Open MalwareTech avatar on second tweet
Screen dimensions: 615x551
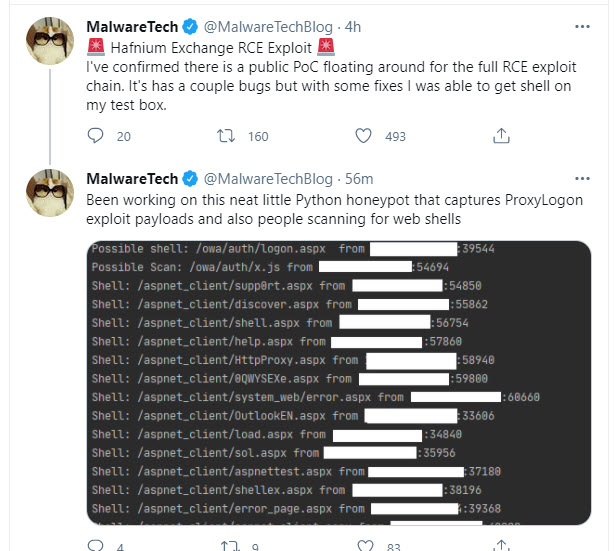pos(50,193)
